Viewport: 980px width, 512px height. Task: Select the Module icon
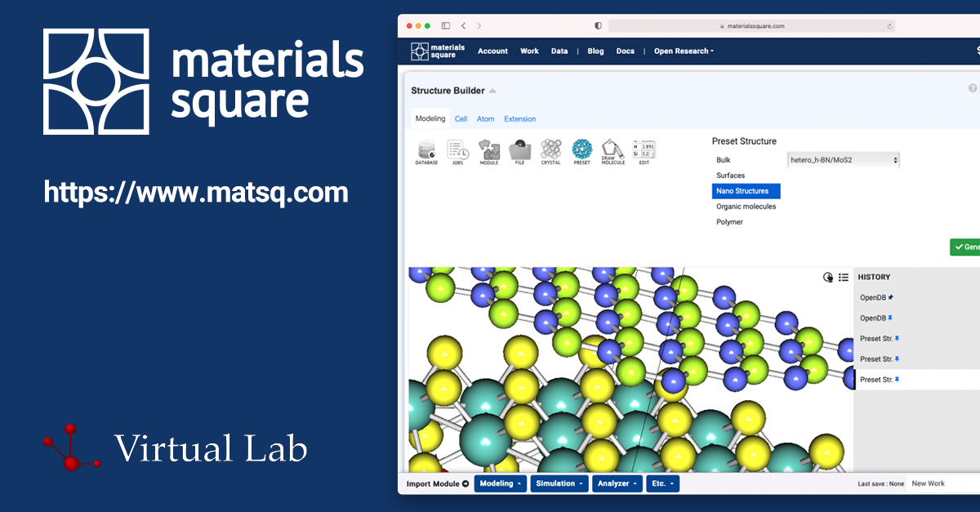(488, 151)
